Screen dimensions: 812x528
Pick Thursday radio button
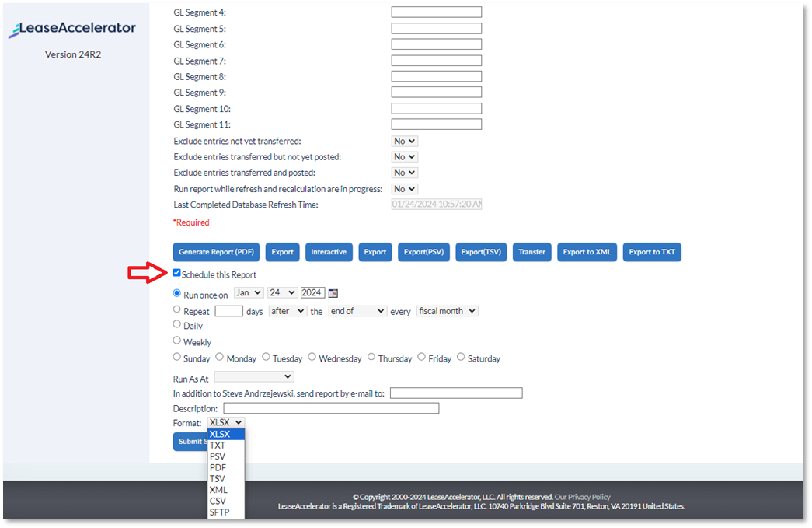371,357
